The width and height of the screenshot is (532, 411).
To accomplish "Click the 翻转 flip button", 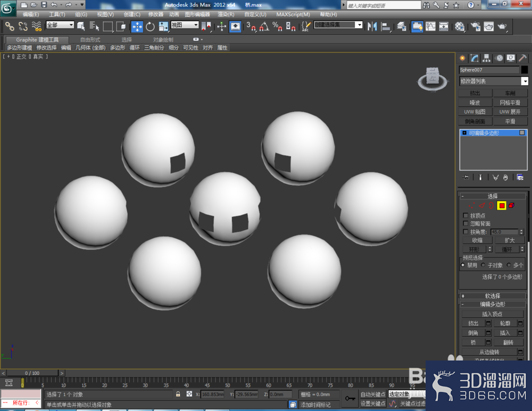I will pos(508,342).
